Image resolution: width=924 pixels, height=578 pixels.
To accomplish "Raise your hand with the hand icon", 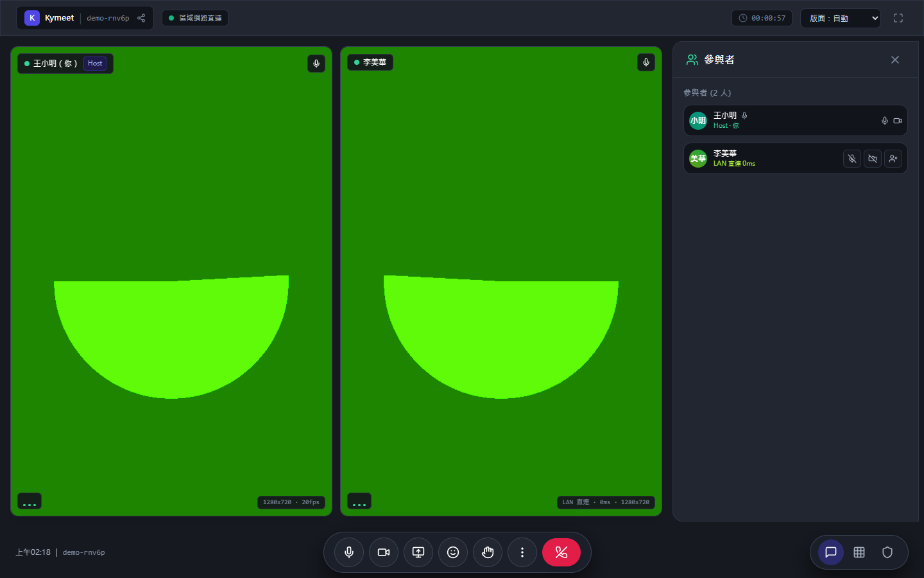I will [x=488, y=552].
